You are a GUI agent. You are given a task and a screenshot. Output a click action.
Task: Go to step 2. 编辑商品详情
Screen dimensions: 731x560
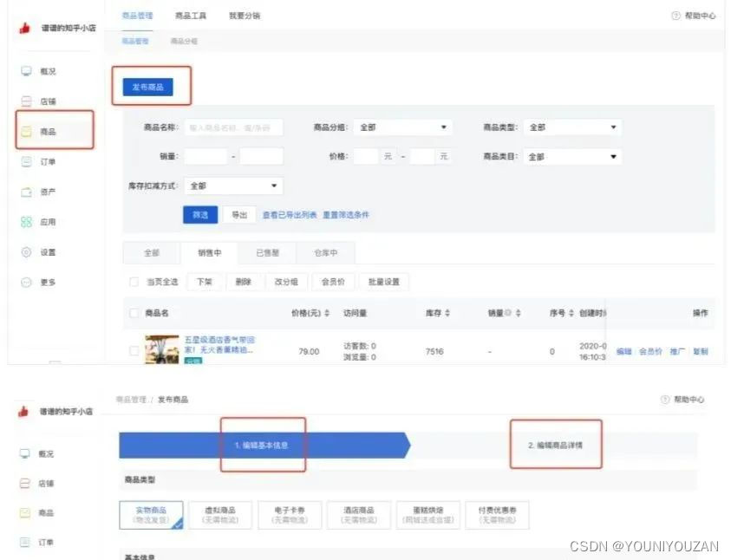coord(555,446)
